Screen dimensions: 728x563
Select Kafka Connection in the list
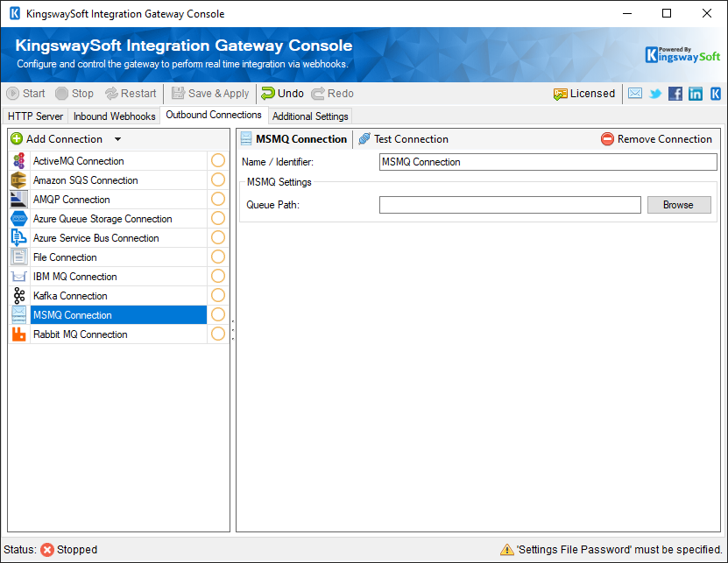point(118,296)
